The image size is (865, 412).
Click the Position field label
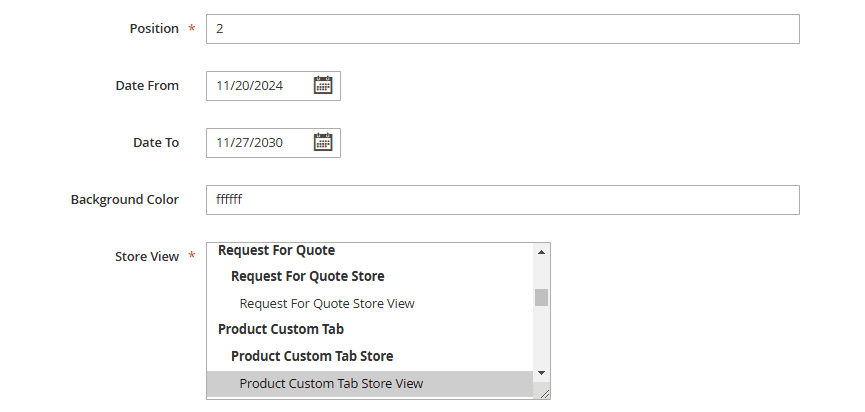coord(154,29)
